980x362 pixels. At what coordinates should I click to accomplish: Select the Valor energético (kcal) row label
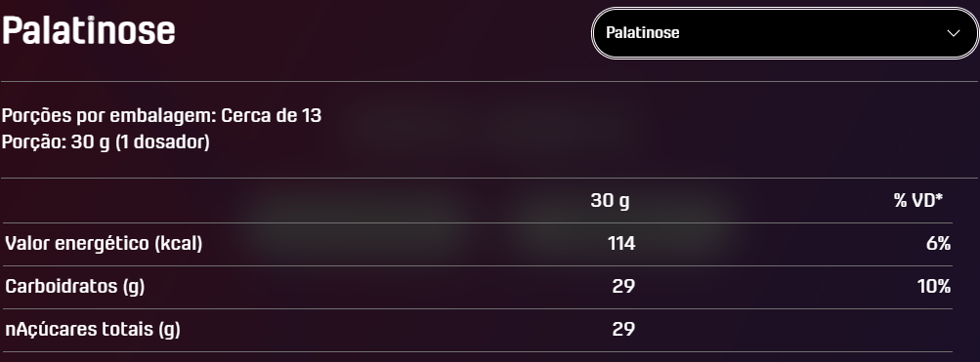pyautogui.click(x=104, y=244)
